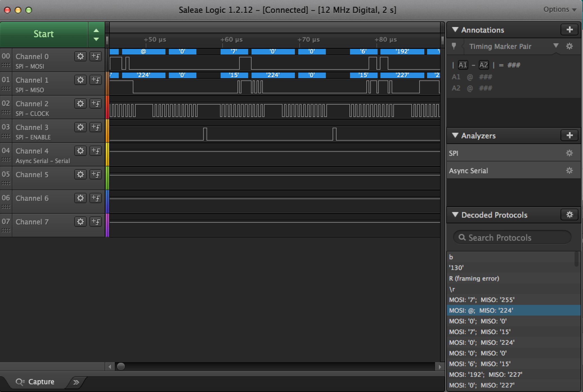583x392 pixels.
Task: Collapse the Decoded Protocols panel
Action: click(455, 215)
